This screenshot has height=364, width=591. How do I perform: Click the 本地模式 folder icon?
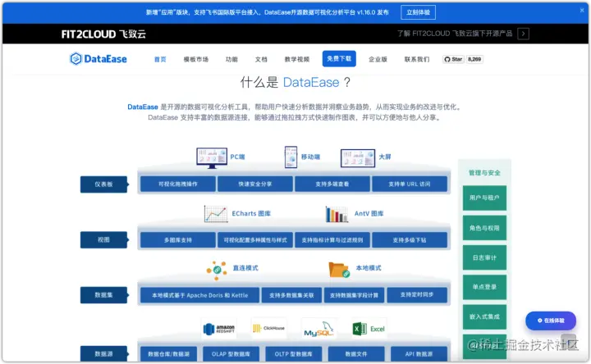coord(339,270)
